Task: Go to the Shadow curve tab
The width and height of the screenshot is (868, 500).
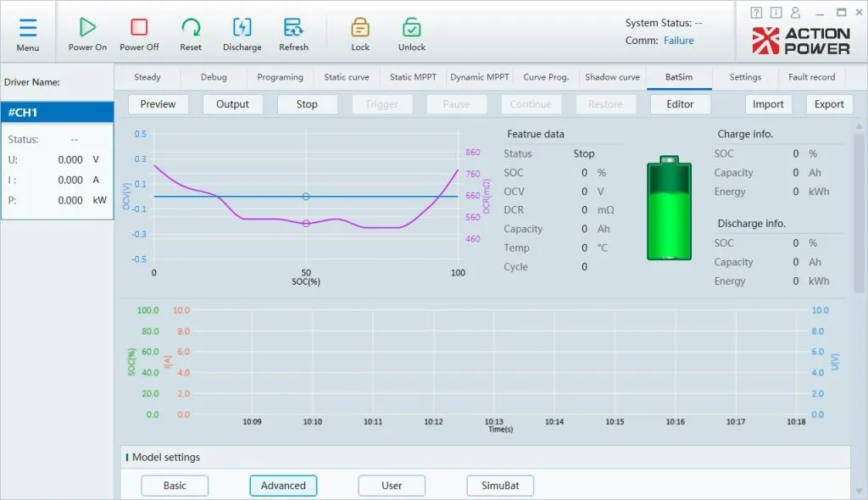Action: (612, 77)
